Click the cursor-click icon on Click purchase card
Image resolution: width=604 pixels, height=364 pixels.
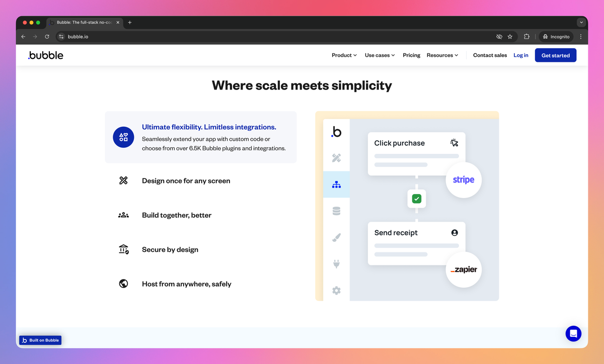coord(455,143)
